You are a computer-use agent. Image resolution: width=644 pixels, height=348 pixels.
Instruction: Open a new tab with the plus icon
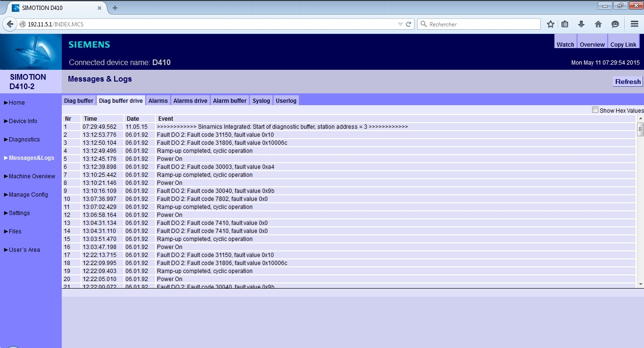point(115,8)
